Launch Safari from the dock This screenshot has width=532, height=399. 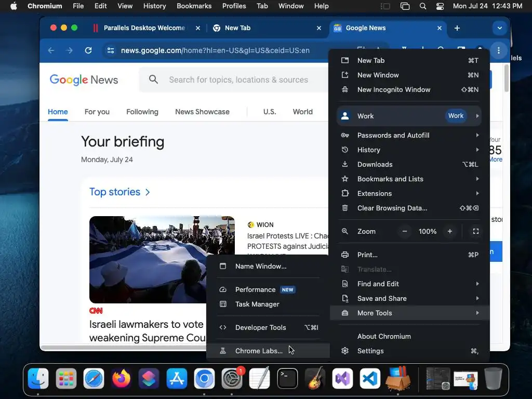(x=94, y=378)
